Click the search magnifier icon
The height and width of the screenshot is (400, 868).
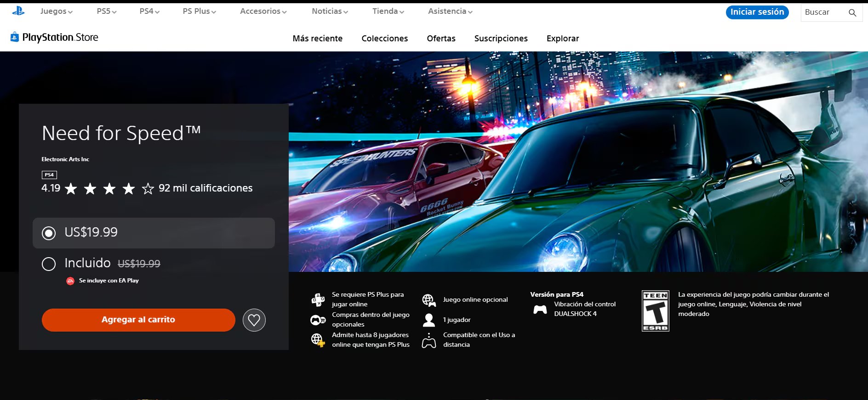coord(852,12)
